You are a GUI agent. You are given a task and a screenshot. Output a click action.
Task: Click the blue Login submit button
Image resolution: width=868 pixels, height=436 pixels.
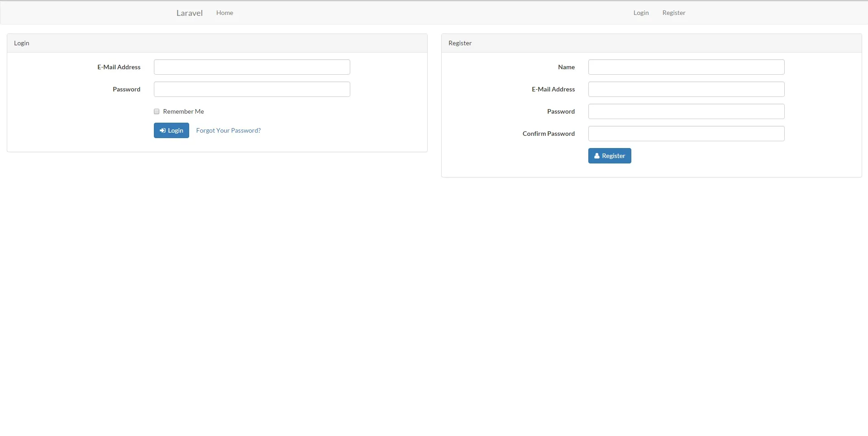point(172,130)
